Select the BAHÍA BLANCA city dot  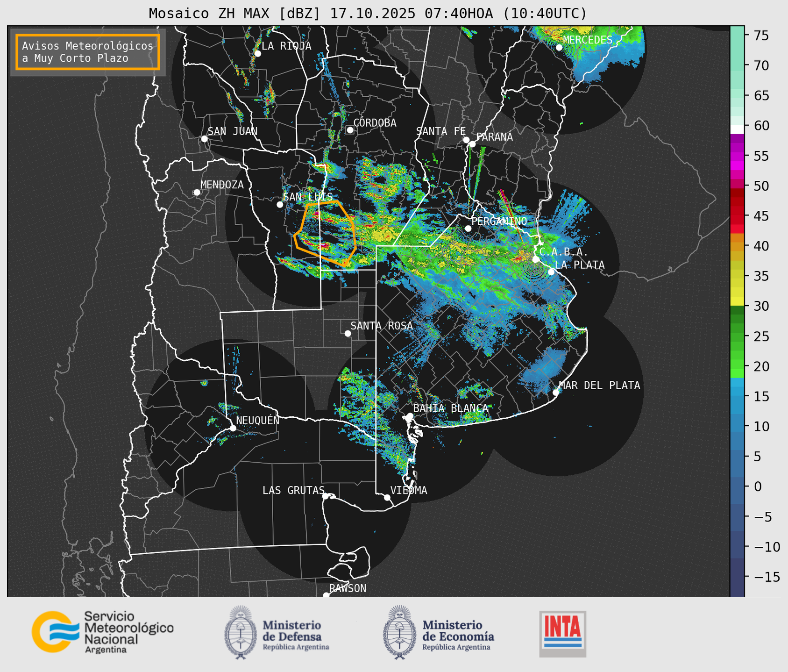pyautogui.click(x=410, y=416)
